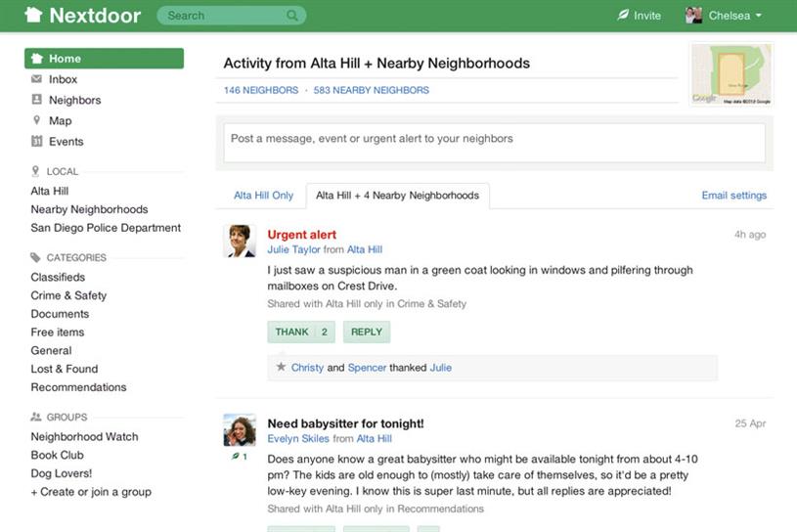797x532 pixels.
Task: Select Alta Hill + 4 Nearby Neighborhoods tab
Action: 397,196
